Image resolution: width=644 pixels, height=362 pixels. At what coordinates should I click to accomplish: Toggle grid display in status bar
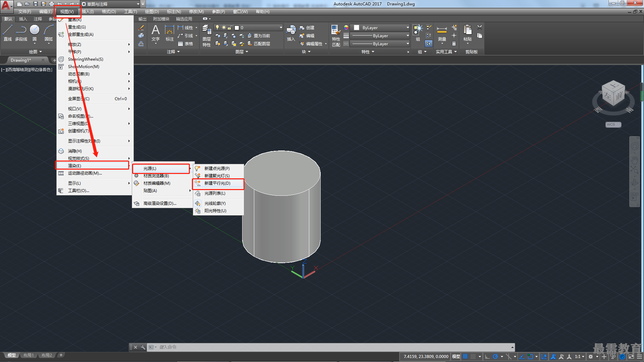[x=465, y=357]
